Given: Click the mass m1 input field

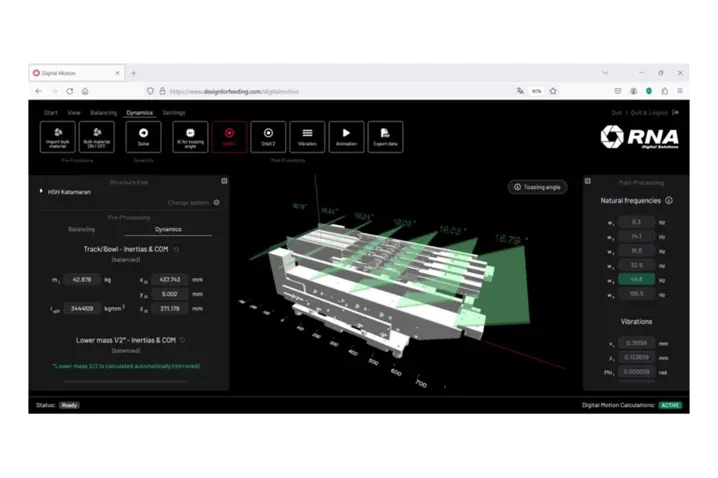Looking at the screenshot, I should coord(82,280).
